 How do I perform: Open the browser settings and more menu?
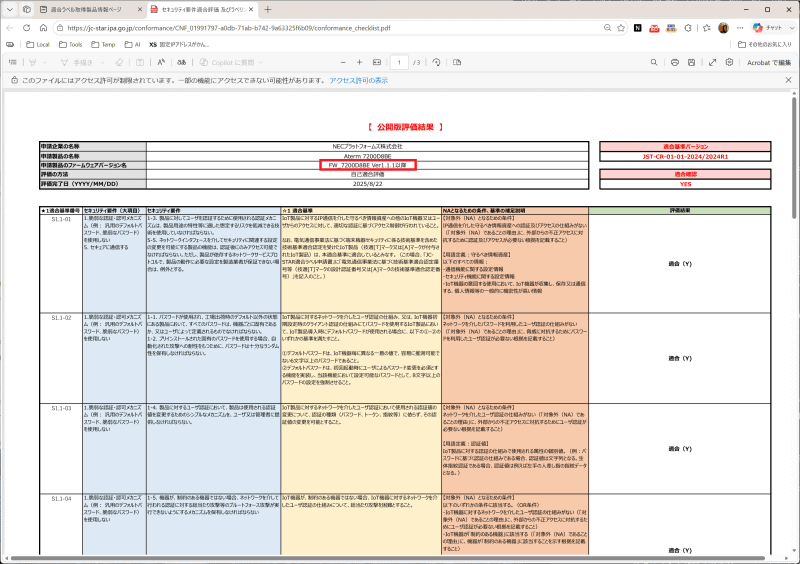click(740, 28)
